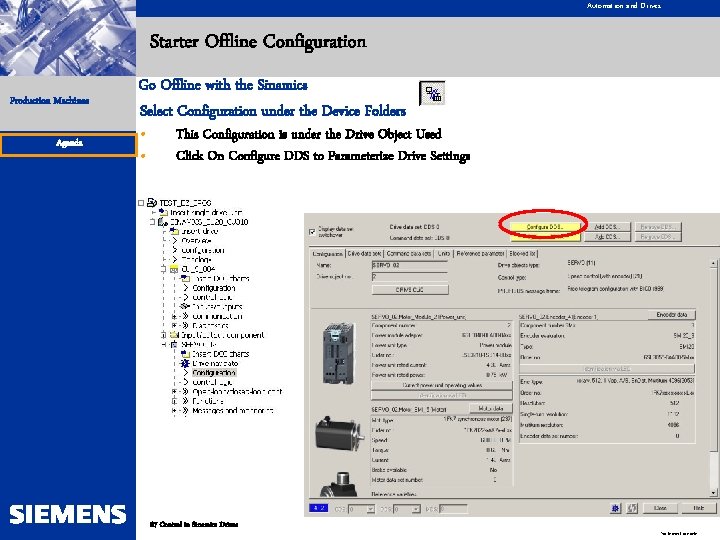Expand the Messages and monitoring node
Viewport: 720px width, 540px height.
click(174, 411)
